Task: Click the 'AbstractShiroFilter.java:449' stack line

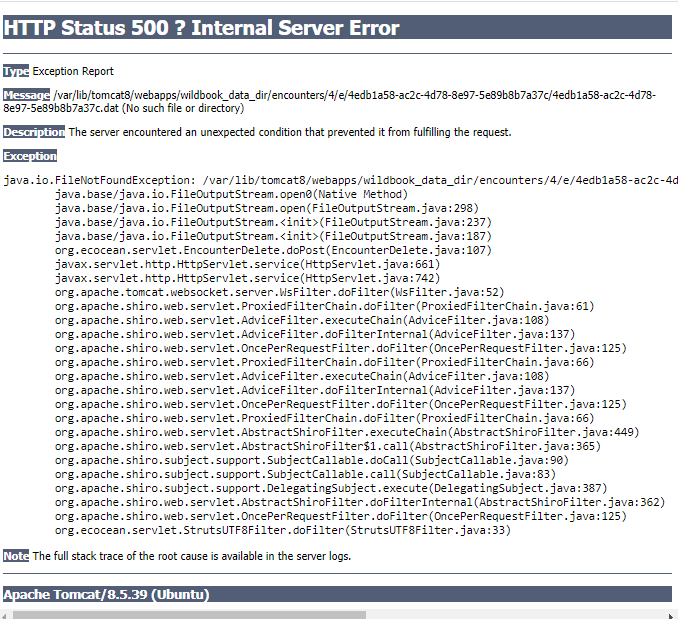Action: (347, 432)
